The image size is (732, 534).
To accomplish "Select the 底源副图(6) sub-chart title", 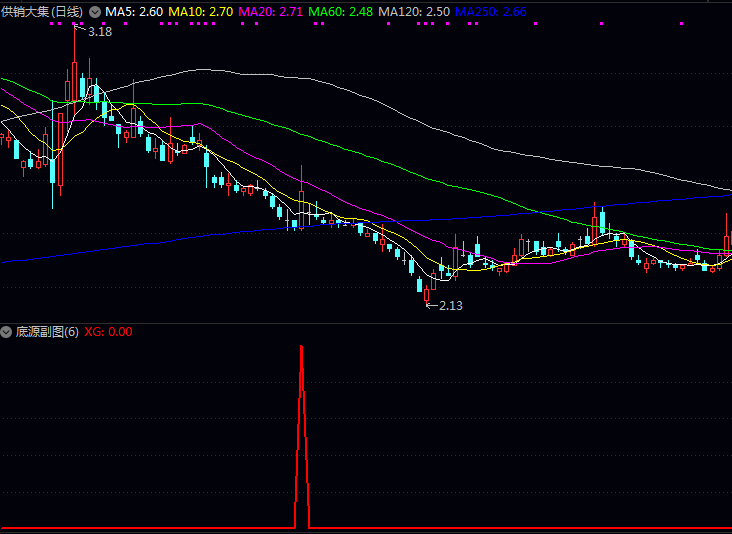I will [x=47, y=332].
